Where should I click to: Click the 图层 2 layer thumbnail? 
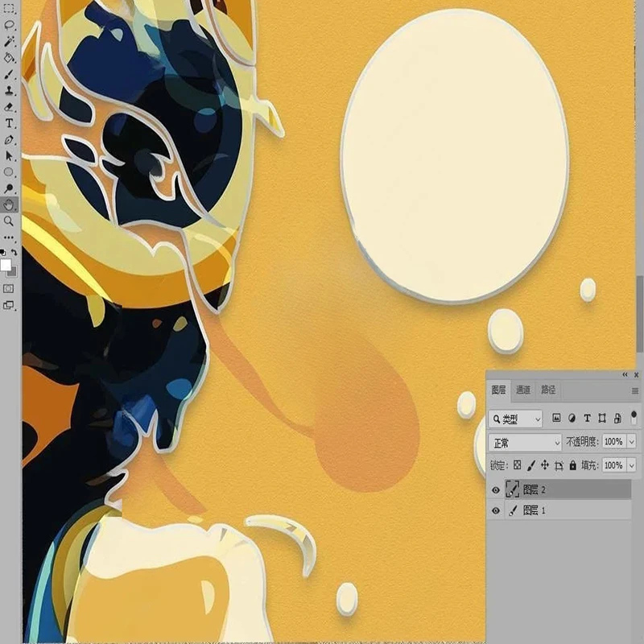(512, 489)
